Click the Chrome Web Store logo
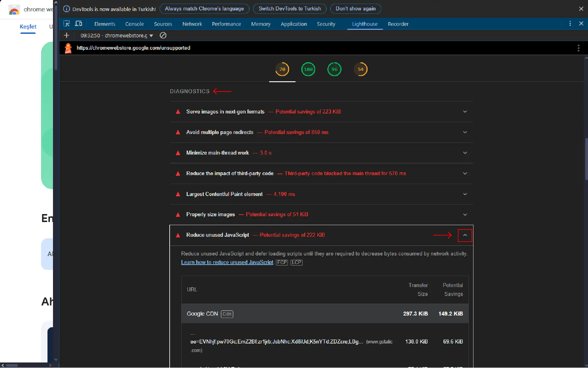 click(14, 10)
